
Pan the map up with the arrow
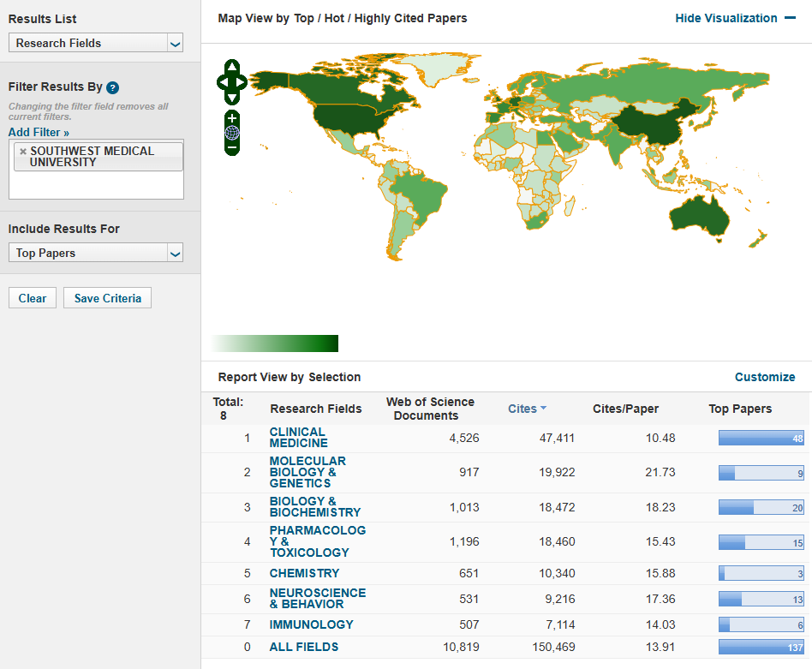[232, 67]
